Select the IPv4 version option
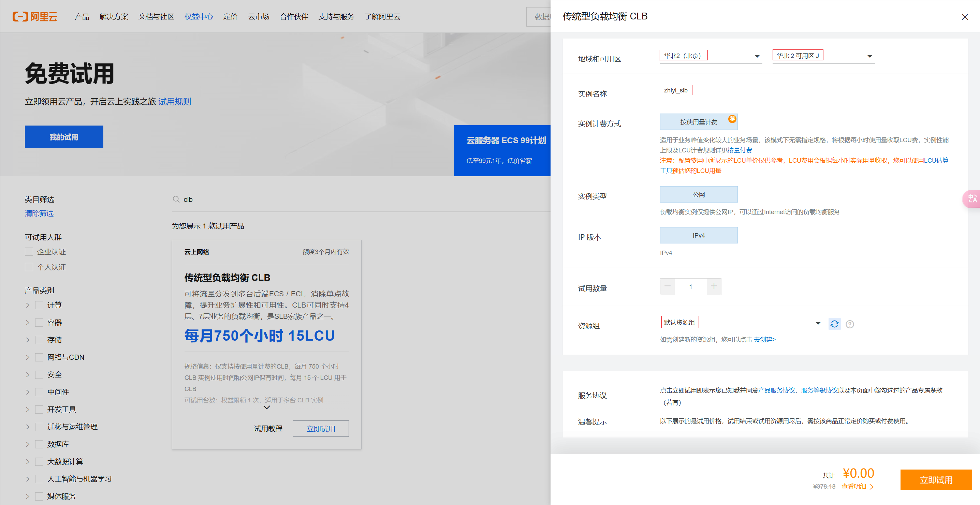The width and height of the screenshot is (980, 505). (699, 235)
